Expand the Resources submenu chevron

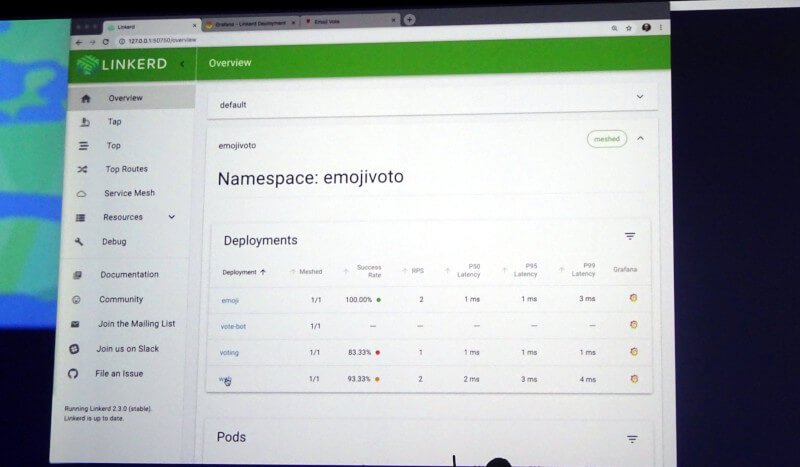[x=171, y=217]
